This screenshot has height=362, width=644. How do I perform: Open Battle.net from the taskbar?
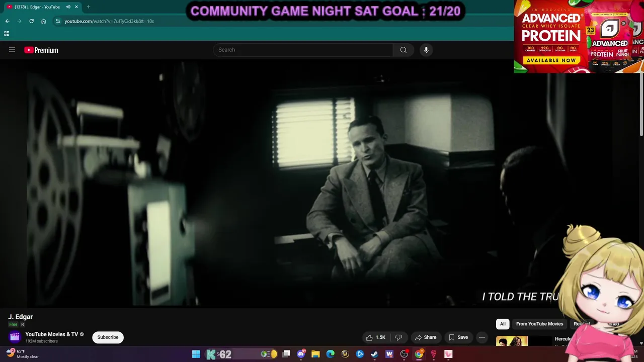pos(360,354)
